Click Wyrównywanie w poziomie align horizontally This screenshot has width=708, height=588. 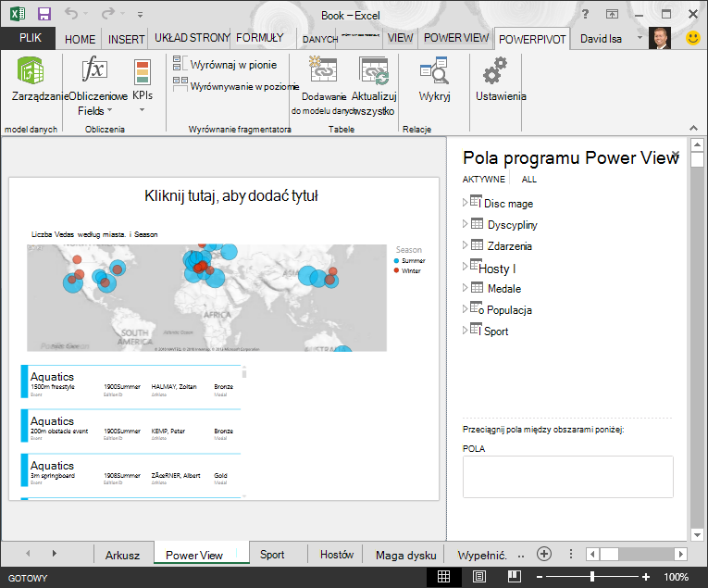tap(236, 86)
